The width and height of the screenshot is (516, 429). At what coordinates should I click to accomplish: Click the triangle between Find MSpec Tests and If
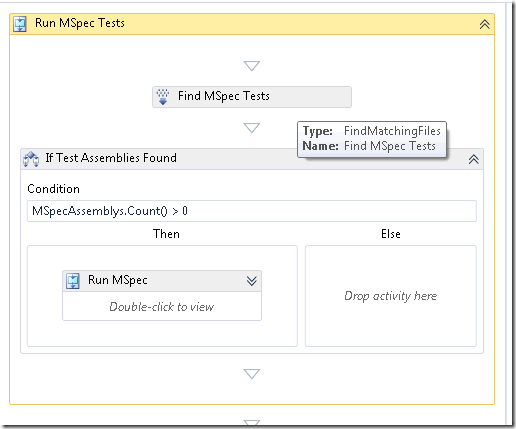[252, 128]
